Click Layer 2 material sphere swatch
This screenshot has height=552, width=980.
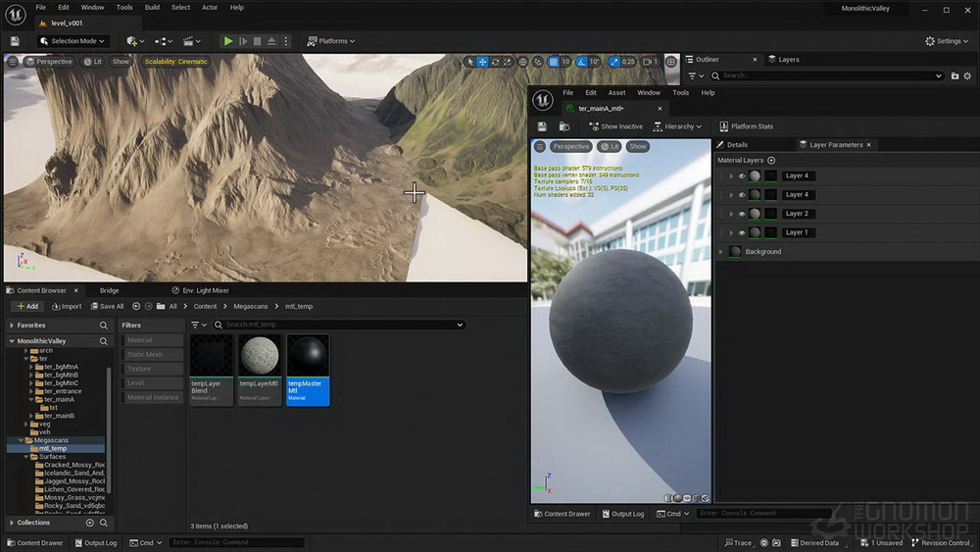click(x=755, y=214)
